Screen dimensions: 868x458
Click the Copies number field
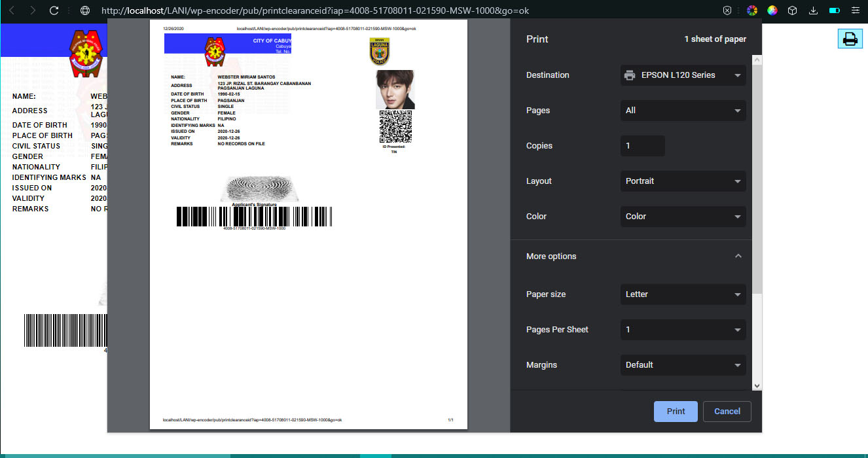(x=642, y=146)
